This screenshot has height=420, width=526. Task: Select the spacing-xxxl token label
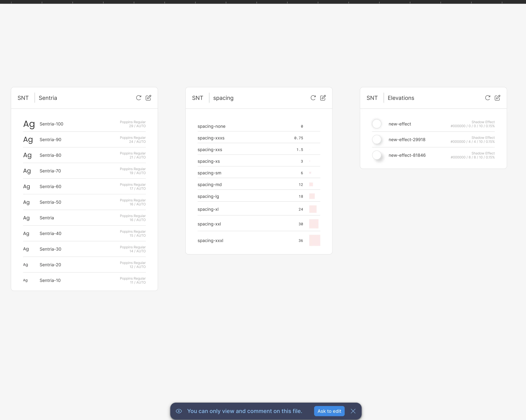(x=210, y=240)
